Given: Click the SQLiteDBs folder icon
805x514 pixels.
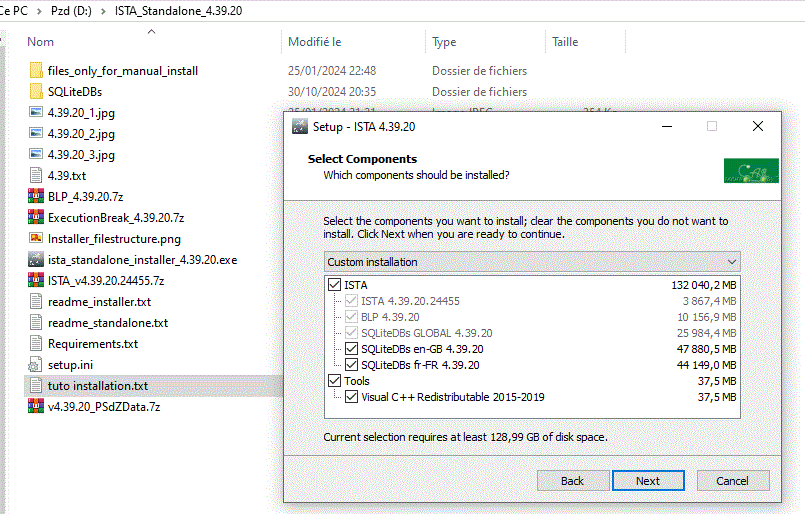Looking at the screenshot, I should [x=36, y=92].
